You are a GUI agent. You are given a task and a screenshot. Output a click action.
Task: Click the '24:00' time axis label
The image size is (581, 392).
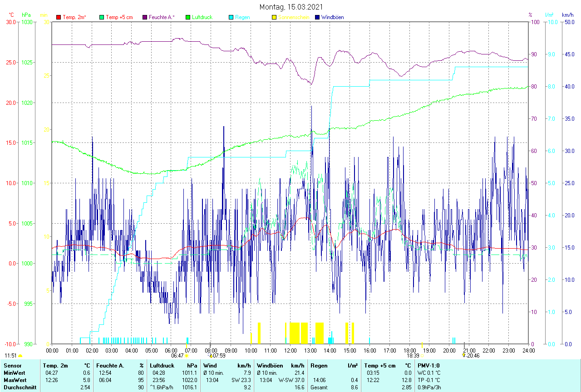click(528, 350)
